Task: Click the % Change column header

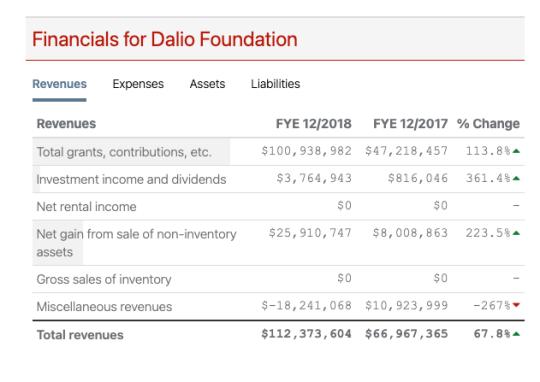Action: tap(488, 124)
